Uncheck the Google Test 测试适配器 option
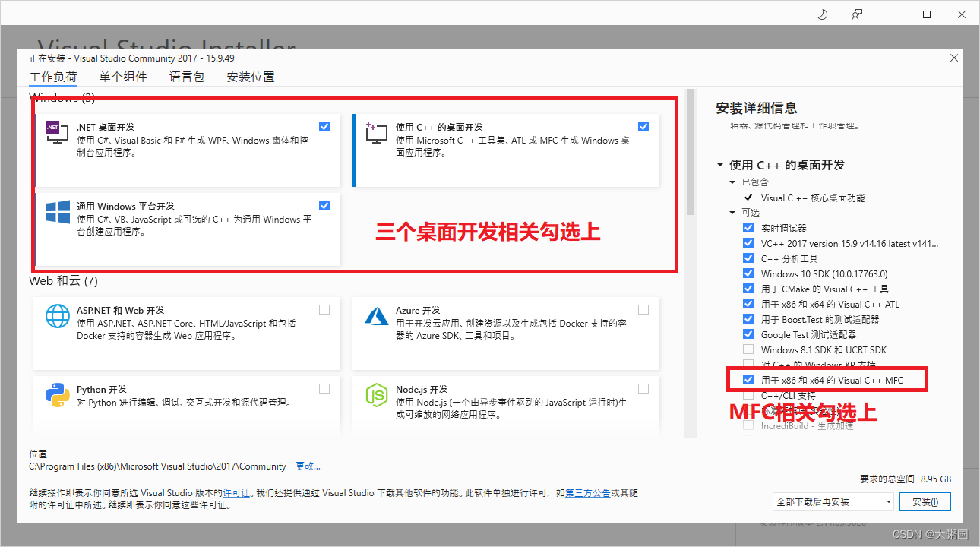The width and height of the screenshot is (980, 547). [x=748, y=334]
